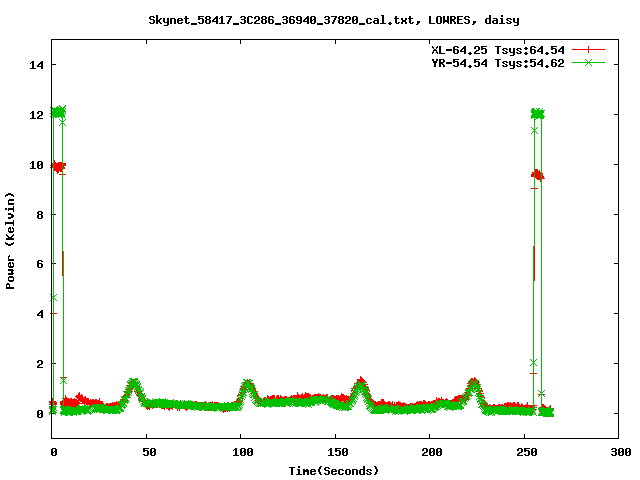This screenshot has width=640, height=480.
Task: Click the y-axis tick label 14
Action: click(x=36, y=65)
